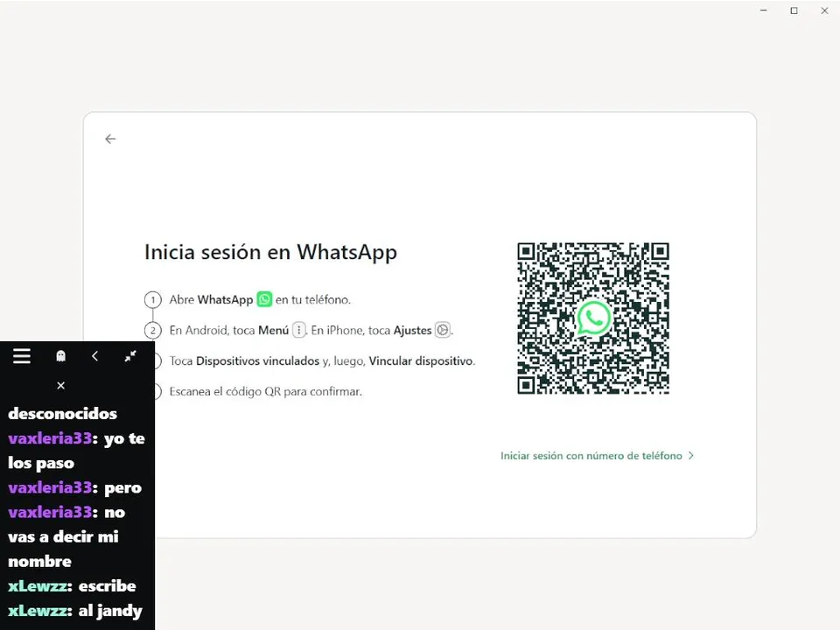This screenshot has width=840, height=630.
Task: Open xLewzz username on 'escribe' message
Action: point(38,586)
